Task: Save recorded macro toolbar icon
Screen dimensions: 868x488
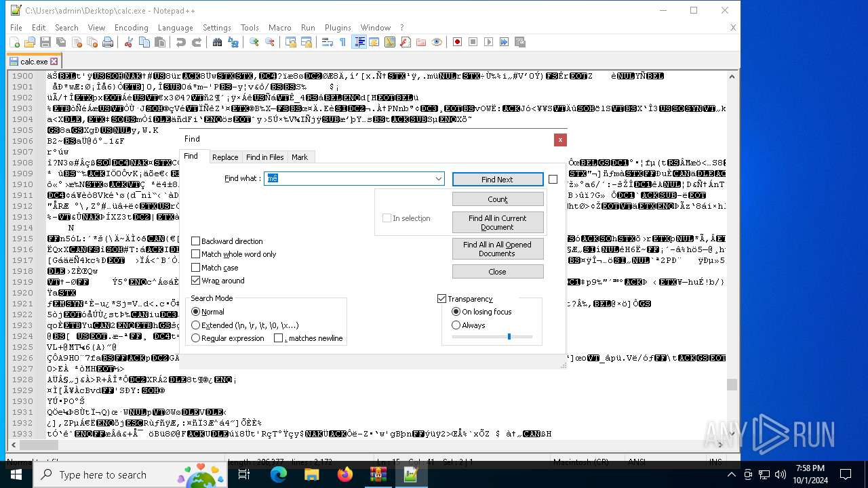Action: (520, 42)
